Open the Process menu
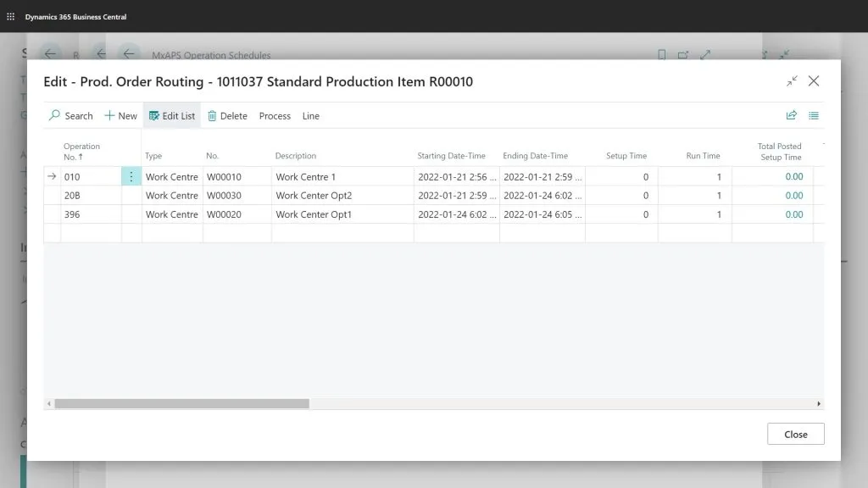The image size is (868, 488). (x=275, y=115)
